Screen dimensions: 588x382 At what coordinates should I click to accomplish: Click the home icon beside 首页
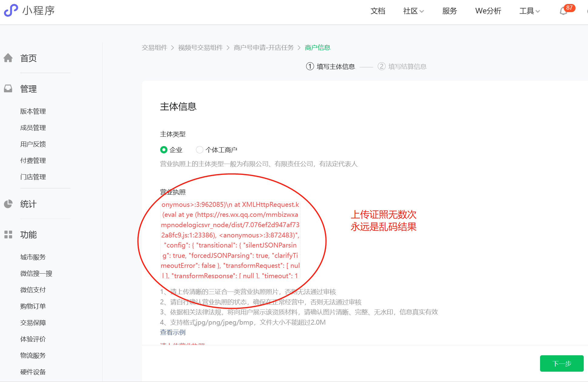pyautogui.click(x=8, y=58)
